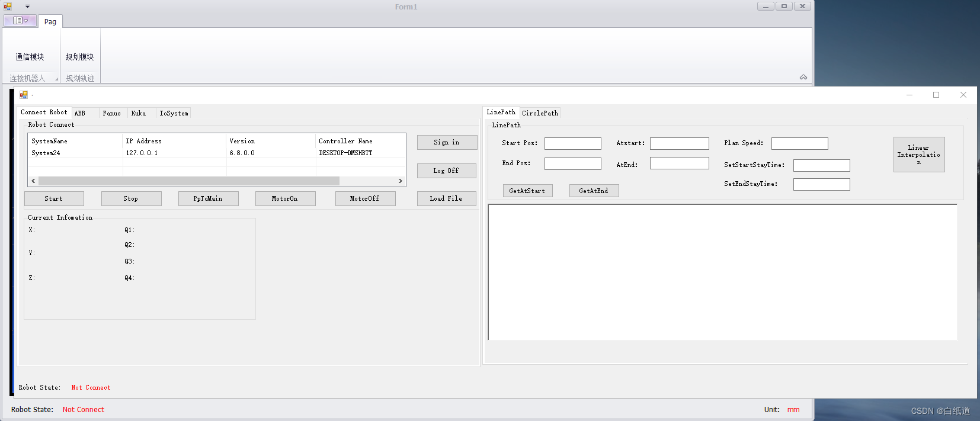This screenshot has height=421, width=980.
Task: Close the inner robot window
Action: pyautogui.click(x=963, y=95)
